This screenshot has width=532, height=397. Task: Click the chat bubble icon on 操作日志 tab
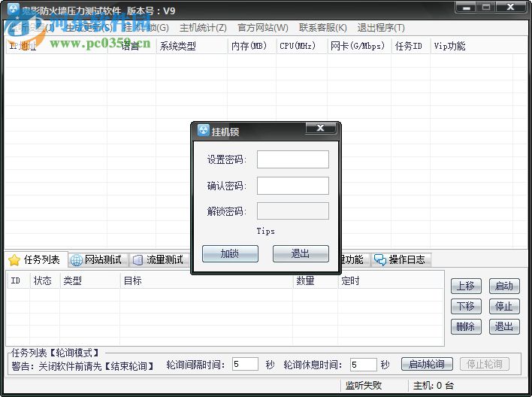[x=380, y=260]
